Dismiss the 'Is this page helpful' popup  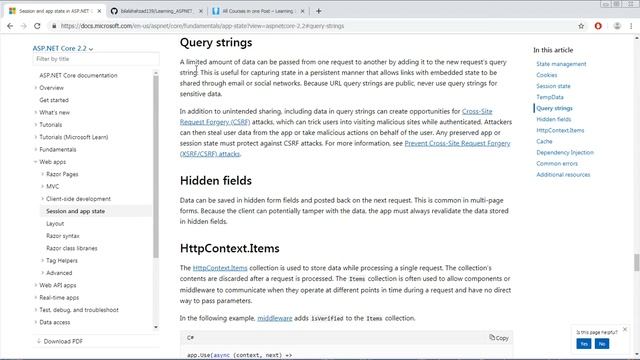[625, 329]
